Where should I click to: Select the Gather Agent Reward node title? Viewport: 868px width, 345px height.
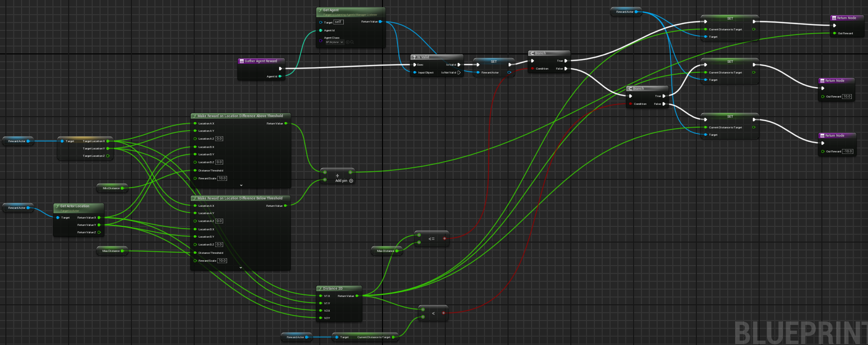pyautogui.click(x=260, y=61)
